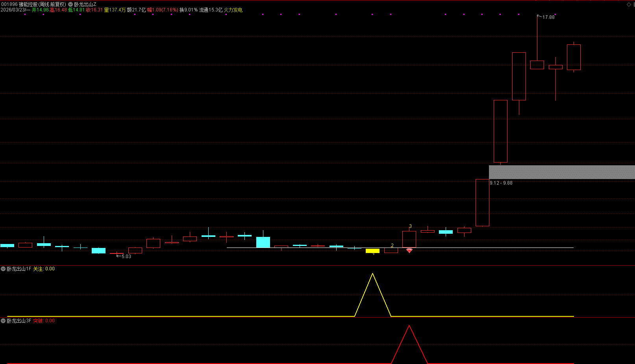Click the yellow 关注 signal peak
The width and height of the screenshot is (635, 364).
tap(372, 274)
